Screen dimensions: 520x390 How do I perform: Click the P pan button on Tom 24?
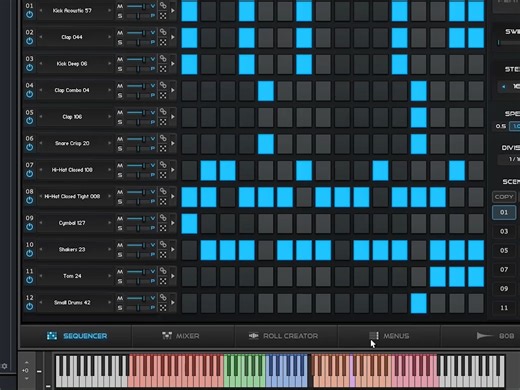pyautogui.click(x=153, y=281)
